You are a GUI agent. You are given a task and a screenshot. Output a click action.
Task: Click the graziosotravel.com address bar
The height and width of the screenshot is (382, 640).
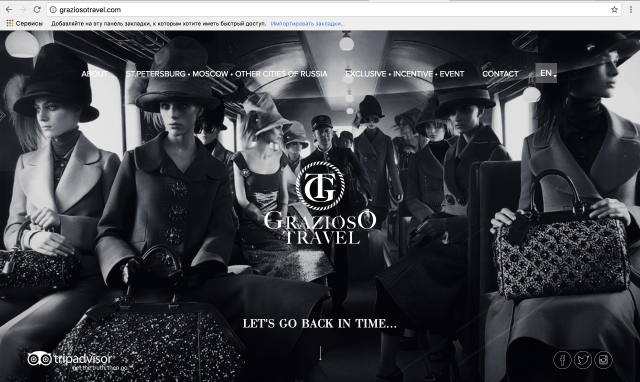coord(333,9)
